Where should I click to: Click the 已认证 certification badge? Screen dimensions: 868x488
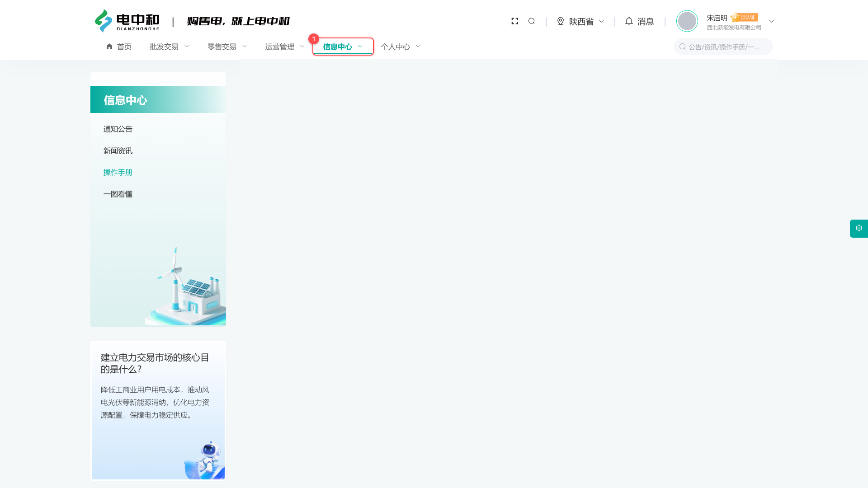744,18
